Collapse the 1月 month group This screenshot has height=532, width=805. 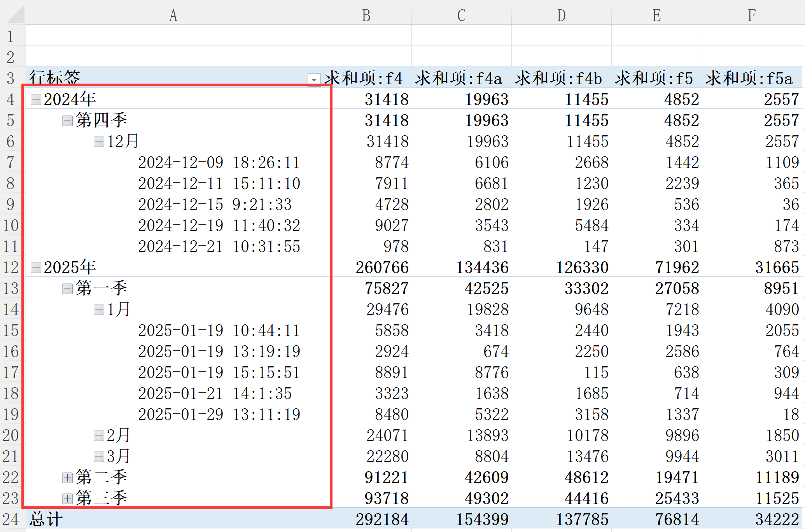point(99,310)
